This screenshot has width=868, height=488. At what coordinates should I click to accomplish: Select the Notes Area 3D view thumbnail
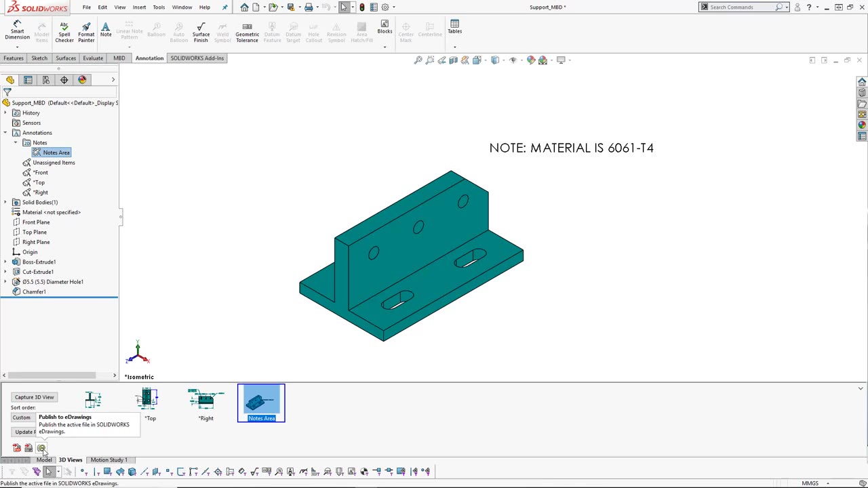261,403
